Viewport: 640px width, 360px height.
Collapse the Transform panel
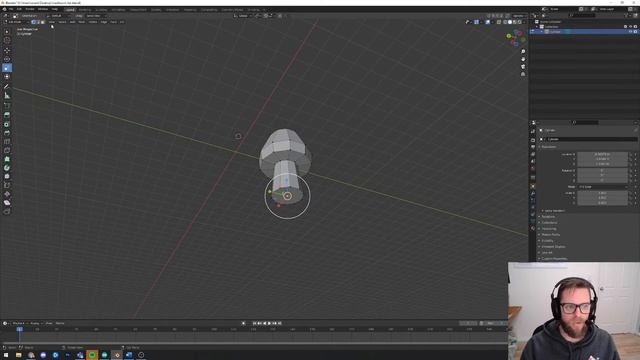point(549,147)
